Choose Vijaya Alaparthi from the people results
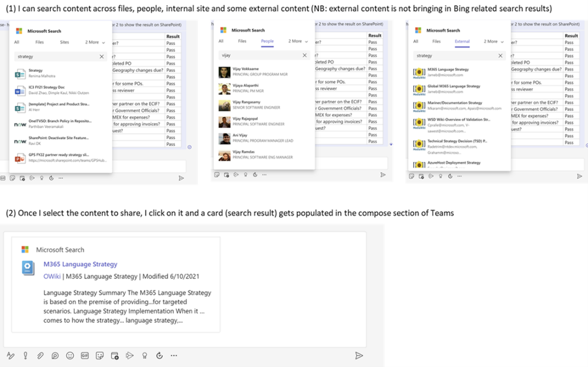Screen dimensions: 588x367 click(264, 88)
